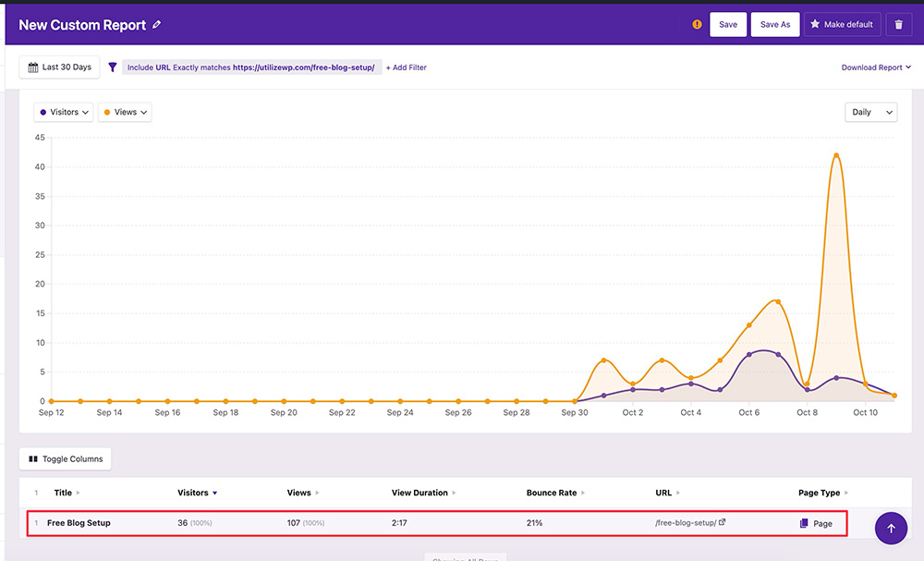Image resolution: width=924 pixels, height=561 pixels.
Task: Delete report using the trash icon
Action: (898, 25)
